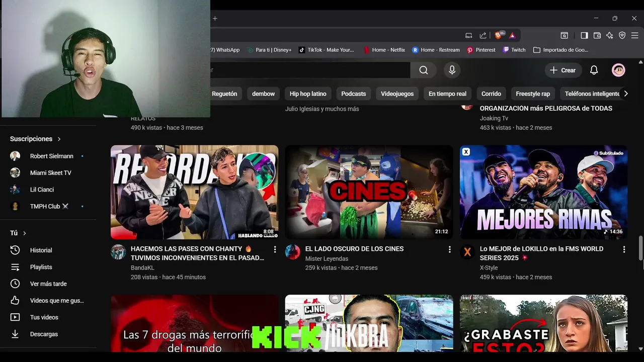Open the ¿GRABASTE ESTO? video thumbnail
The height and width of the screenshot is (362, 644).
543,323
